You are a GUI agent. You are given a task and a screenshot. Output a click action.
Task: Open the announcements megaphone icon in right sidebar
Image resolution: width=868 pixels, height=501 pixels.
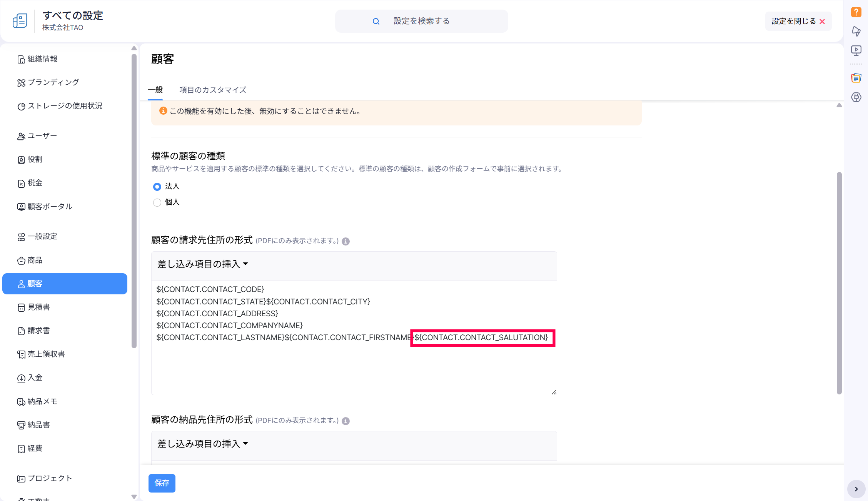tap(856, 31)
